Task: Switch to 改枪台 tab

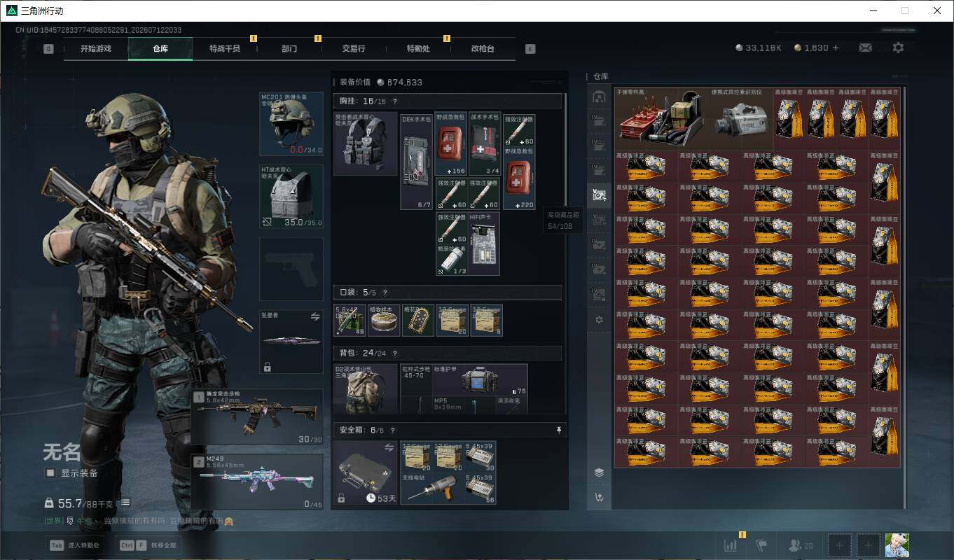Action: point(483,49)
